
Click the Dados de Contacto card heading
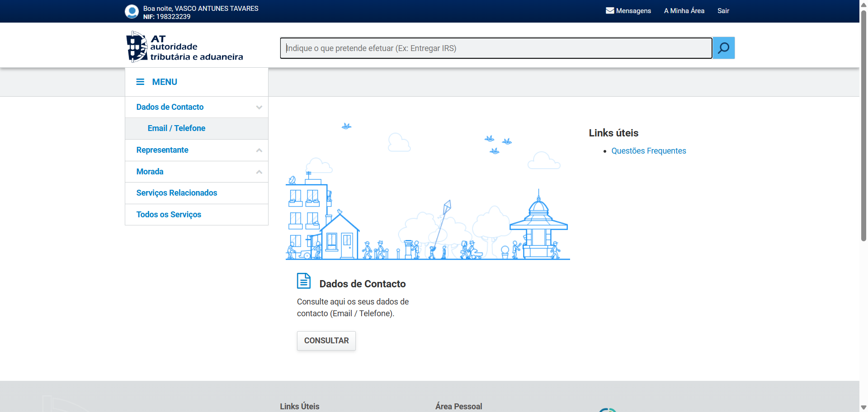[363, 284]
